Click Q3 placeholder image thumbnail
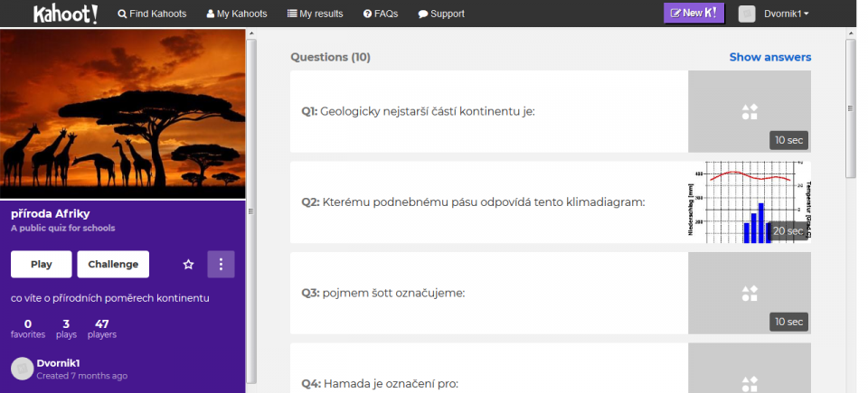 (750, 293)
